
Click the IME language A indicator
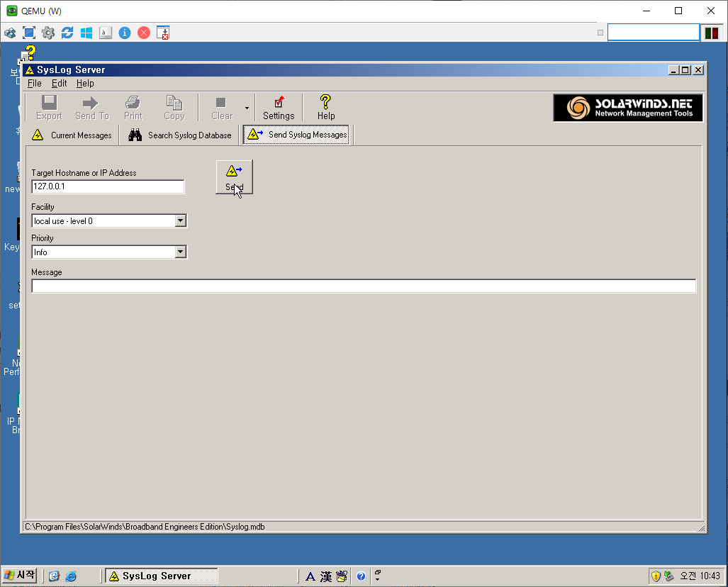coord(310,577)
